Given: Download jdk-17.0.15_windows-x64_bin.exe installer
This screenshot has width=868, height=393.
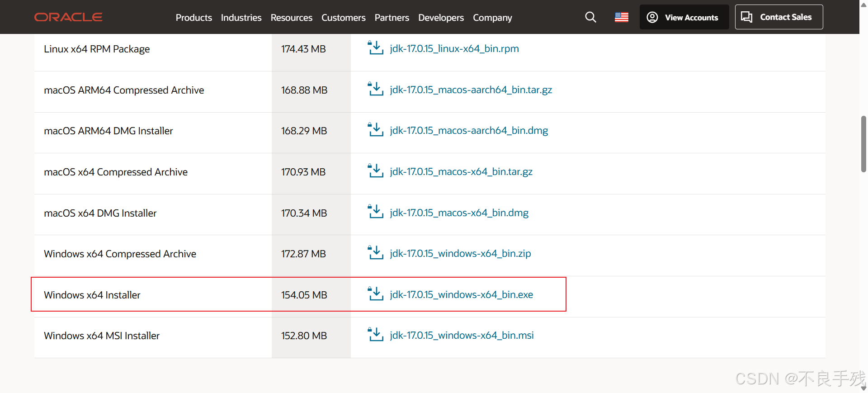Looking at the screenshot, I should point(461,294).
